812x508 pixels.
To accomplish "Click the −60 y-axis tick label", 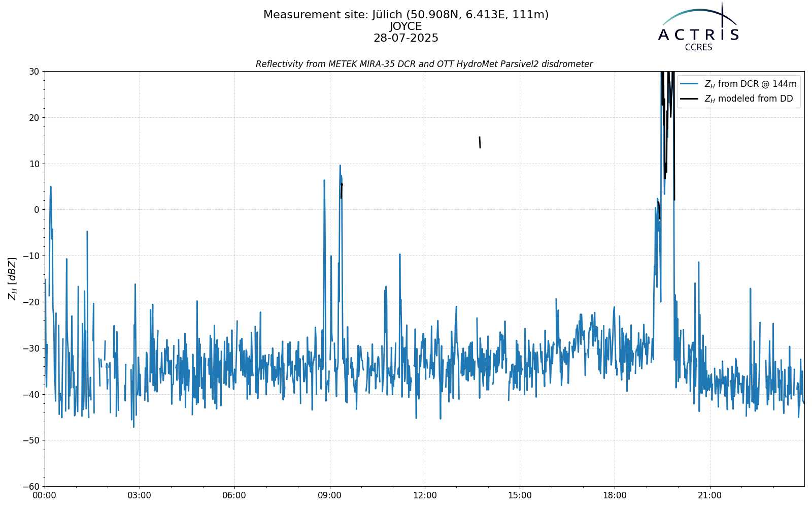I will (31, 486).
